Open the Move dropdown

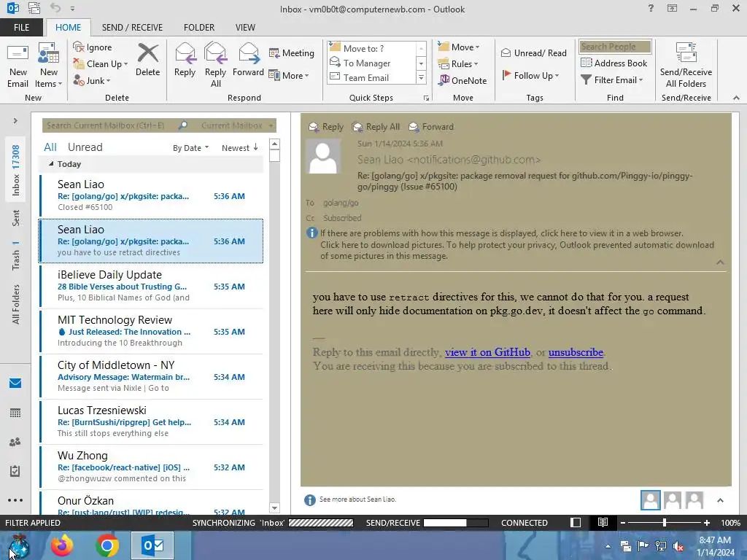point(458,47)
